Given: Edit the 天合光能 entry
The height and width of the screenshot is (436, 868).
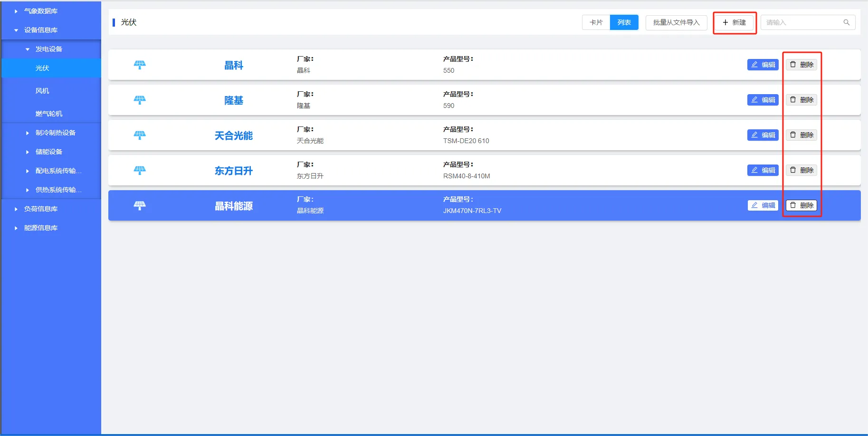Looking at the screenshot, I should pos(763,135).
